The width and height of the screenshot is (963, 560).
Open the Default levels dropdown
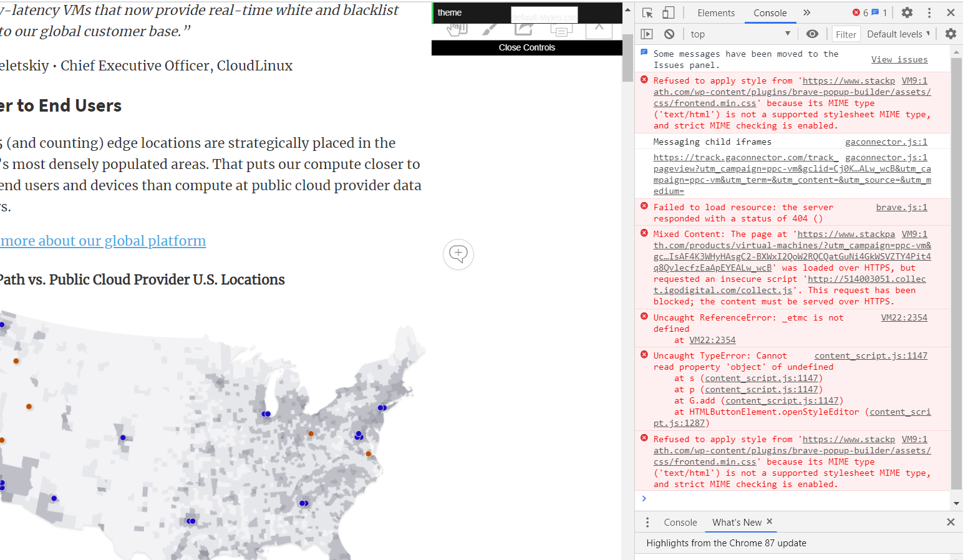tap(898, 34)
